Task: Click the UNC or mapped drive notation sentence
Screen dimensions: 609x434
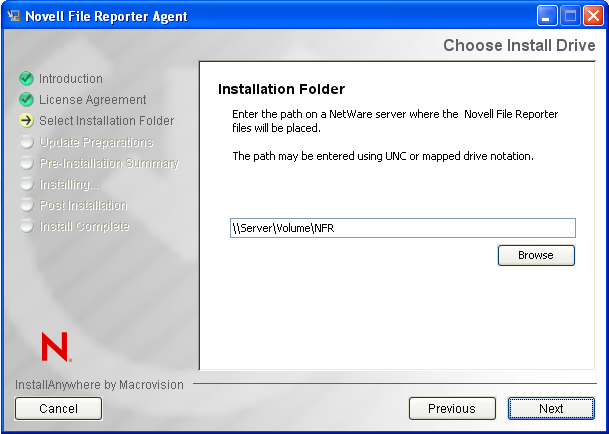Action: point(383,156)
